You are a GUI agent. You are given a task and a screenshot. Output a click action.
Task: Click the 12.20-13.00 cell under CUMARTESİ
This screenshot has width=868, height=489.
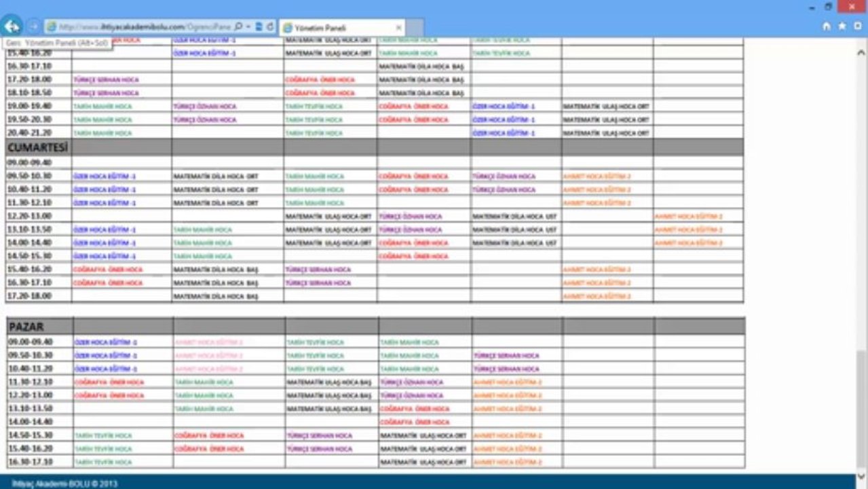click(x=39, y=216)
